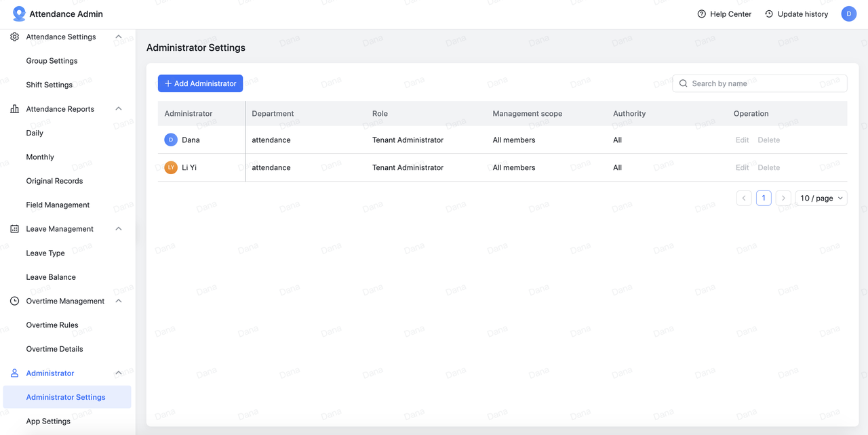Collapse the Attendance Settings section chevron
The height and width of the screenshot is (435, 868).
[x=119, y=37]
